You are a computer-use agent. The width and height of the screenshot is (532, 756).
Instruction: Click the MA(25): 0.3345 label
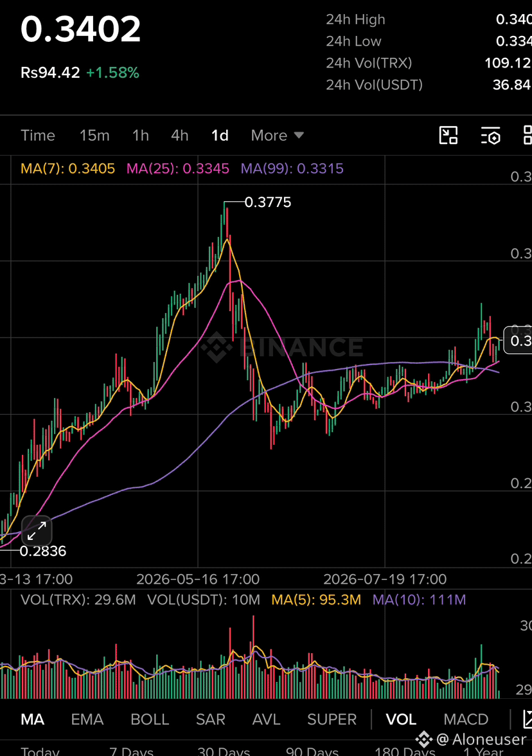pyautogui.click(x=178, y=168)
